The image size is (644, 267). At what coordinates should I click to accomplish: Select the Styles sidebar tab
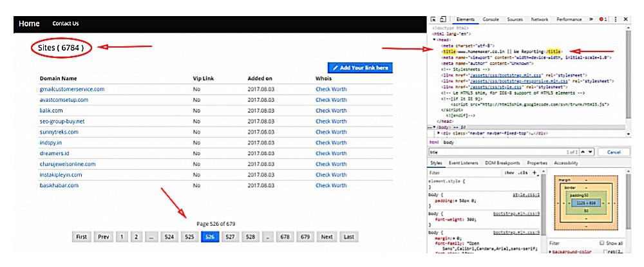[x=436, y=163]
